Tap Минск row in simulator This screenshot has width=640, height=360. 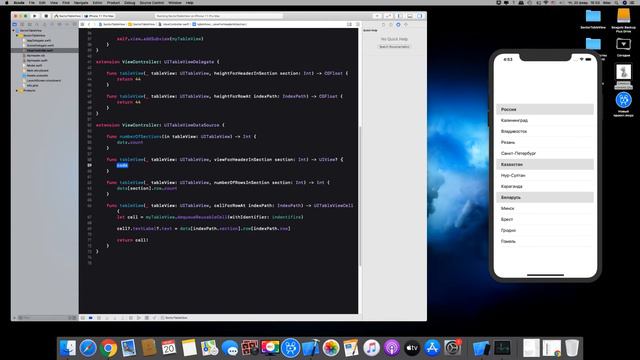[545, 209]
